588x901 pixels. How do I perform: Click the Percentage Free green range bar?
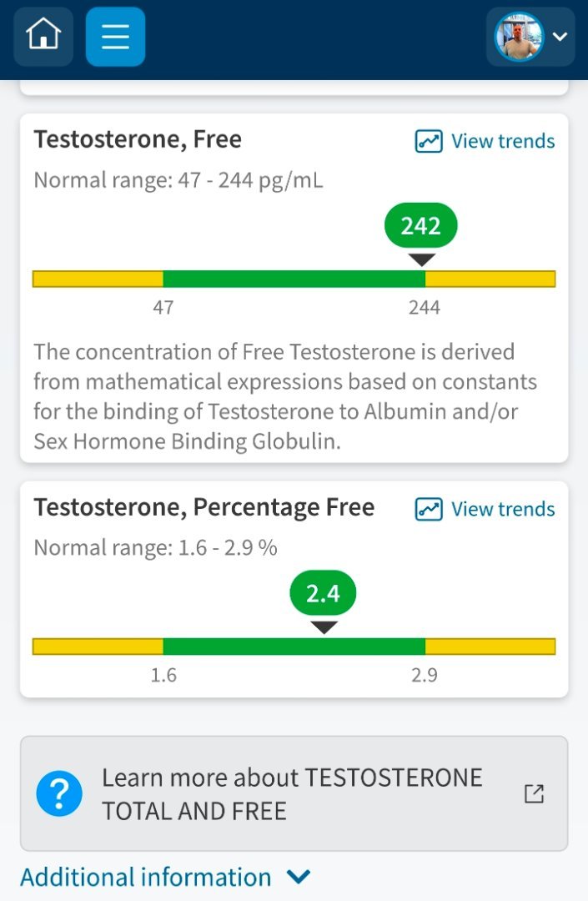(x=294, y=647)
